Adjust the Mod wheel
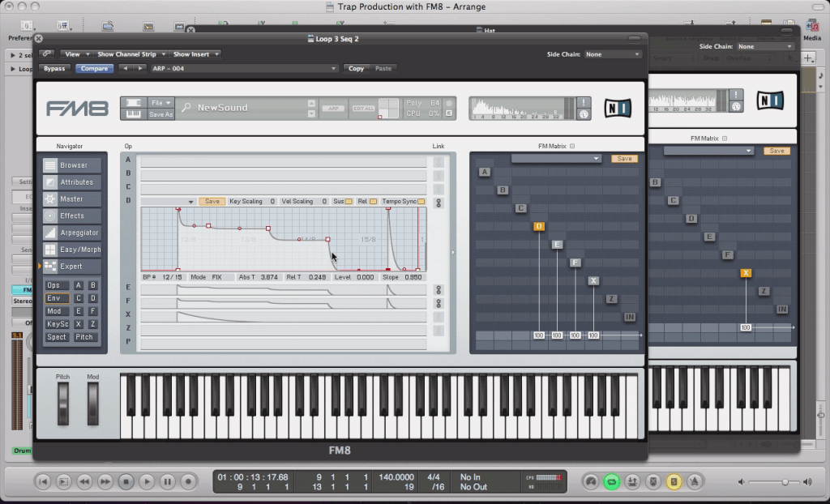 point(93,404)
